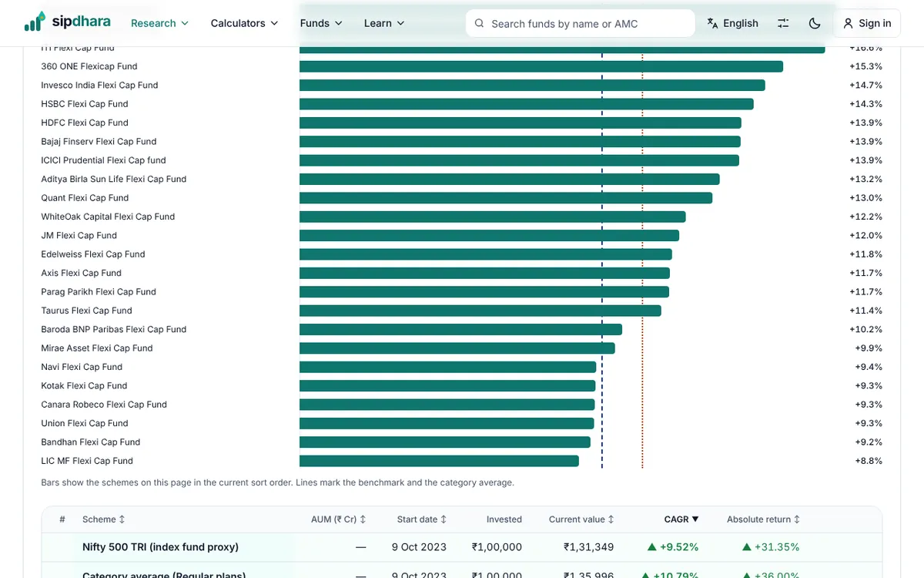Click the search magnifier icon

point(480,23)
